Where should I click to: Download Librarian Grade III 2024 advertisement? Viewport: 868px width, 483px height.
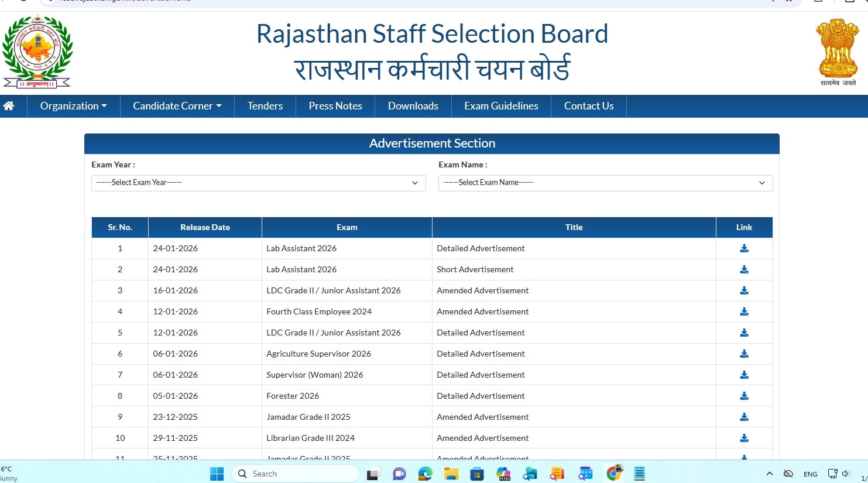tap(744, 438)
